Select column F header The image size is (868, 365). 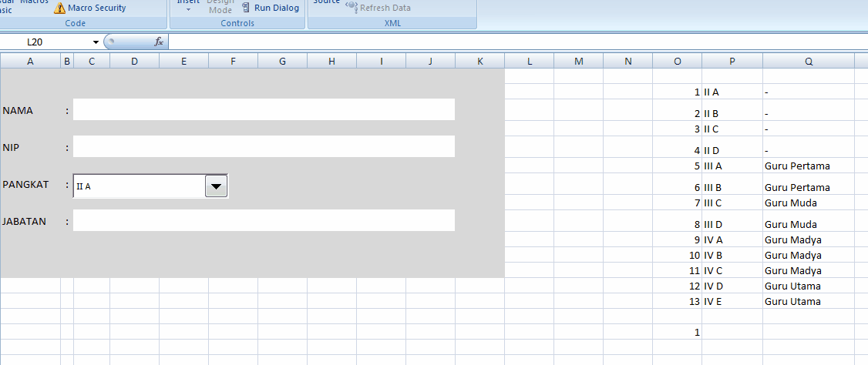pyautogui.click(x=233, y=62)
